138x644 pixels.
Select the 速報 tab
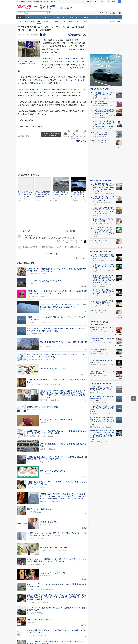tap(28, 17)
